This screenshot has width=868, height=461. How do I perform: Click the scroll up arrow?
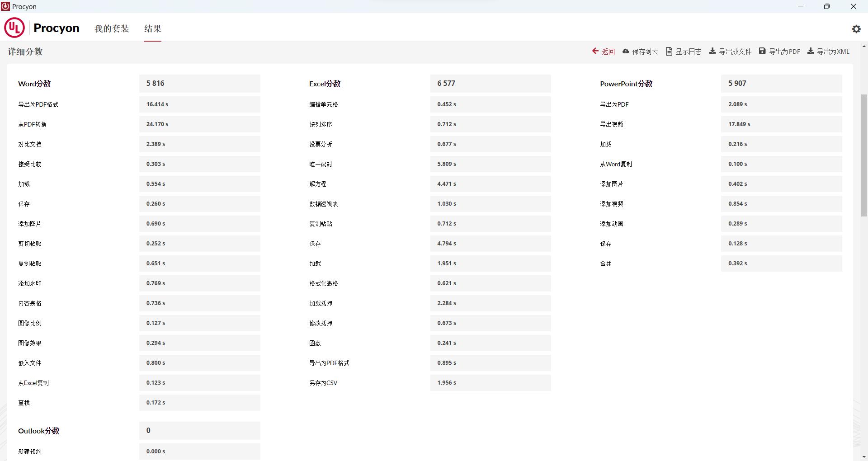pos(864,46)
